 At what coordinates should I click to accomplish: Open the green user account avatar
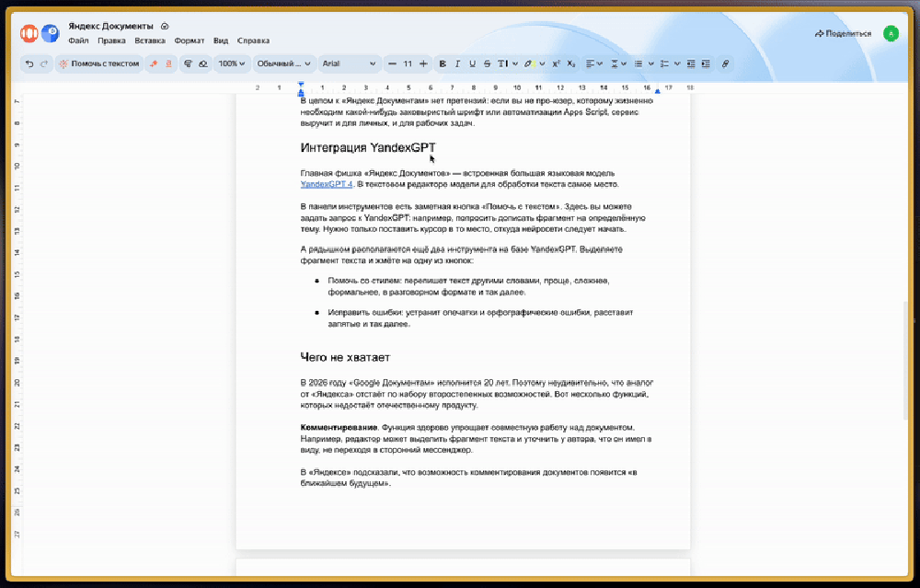tap(891, 33)
